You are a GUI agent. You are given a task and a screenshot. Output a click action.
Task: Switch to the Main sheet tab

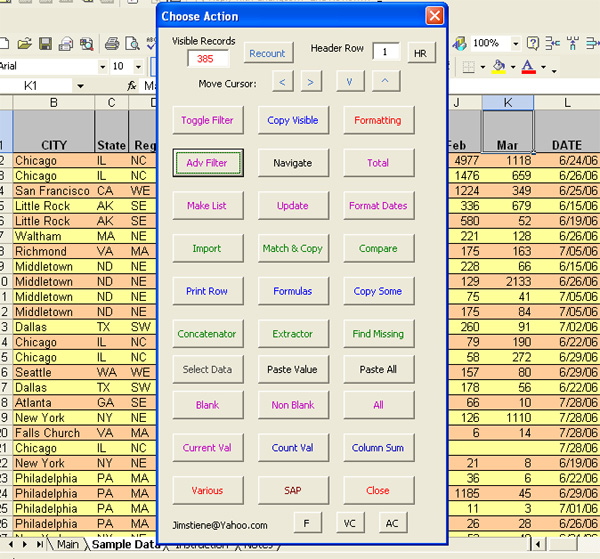click(x=67, y=545)
